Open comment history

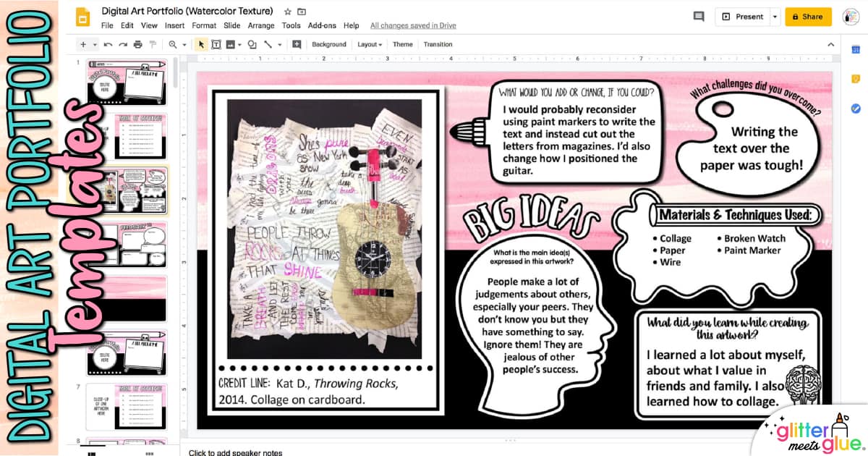[x=699, y=16]
